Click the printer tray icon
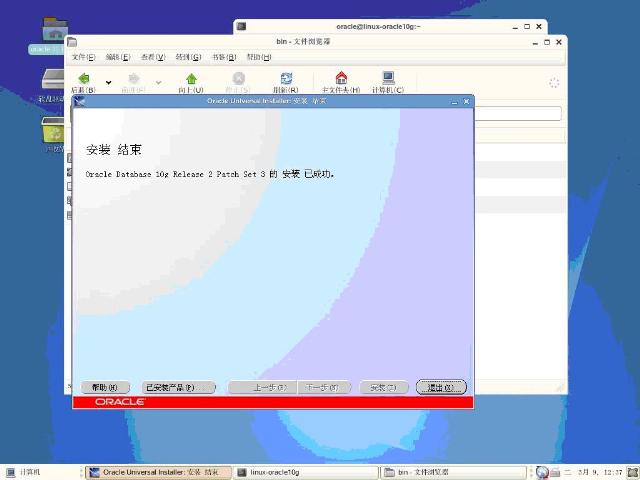 click(555, 472)
